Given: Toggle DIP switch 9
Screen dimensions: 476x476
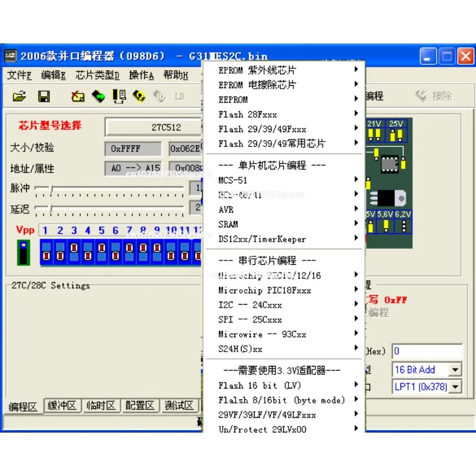Looking at the screenshot, I should pyautogui.click(x=157, y=252).
